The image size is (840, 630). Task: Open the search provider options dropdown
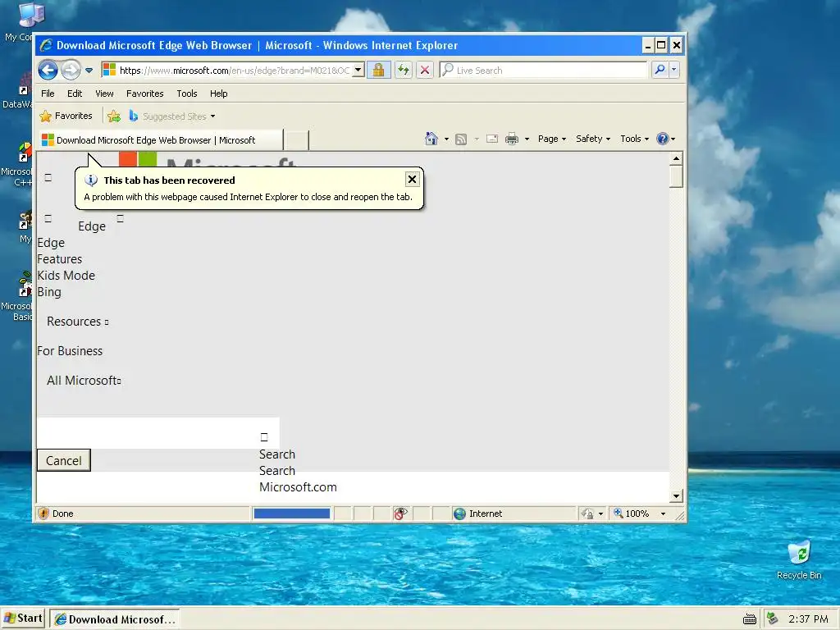coord(674,70)
